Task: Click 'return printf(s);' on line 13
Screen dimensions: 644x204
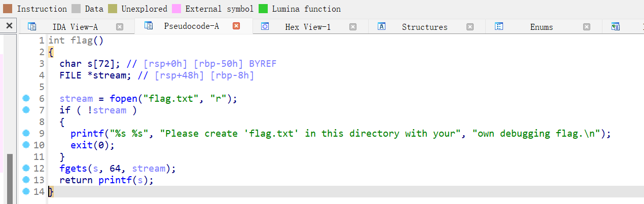Action: click(106, 180)
